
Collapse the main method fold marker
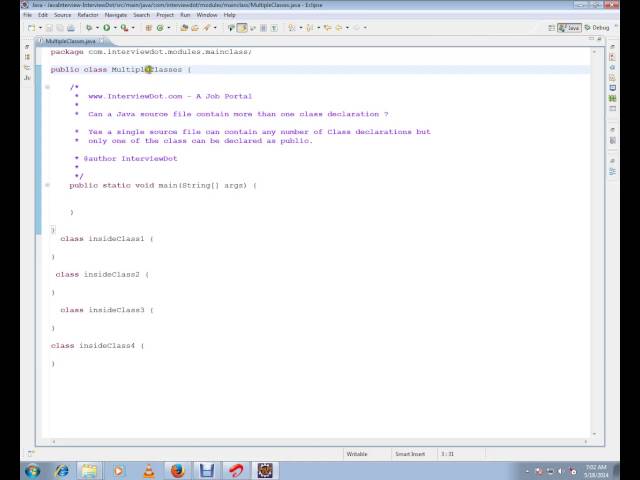coord(47,185)
